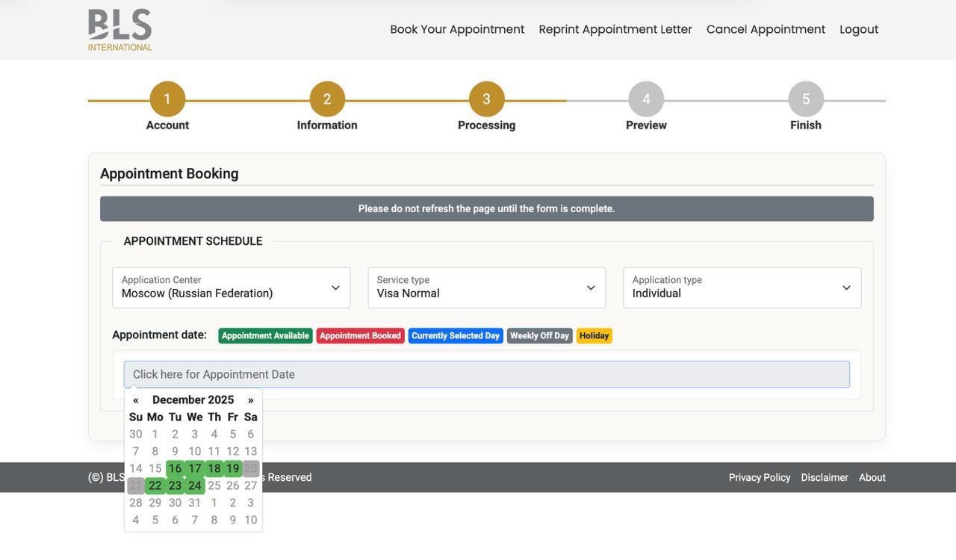Image resolution: width=956 pixels, height=560 pixels.
Task: Go to next month in calendar
Action: pyautogui.click(x=251, y=400)
